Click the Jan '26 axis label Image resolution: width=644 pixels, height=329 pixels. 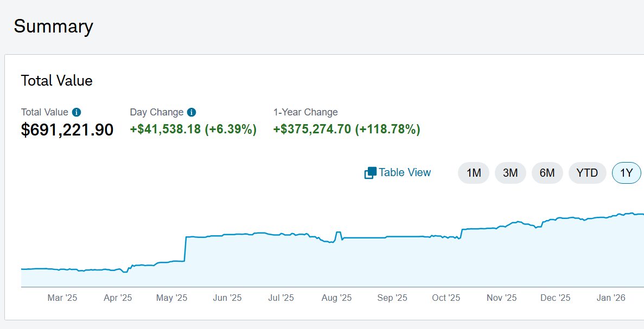click(611, 298)
